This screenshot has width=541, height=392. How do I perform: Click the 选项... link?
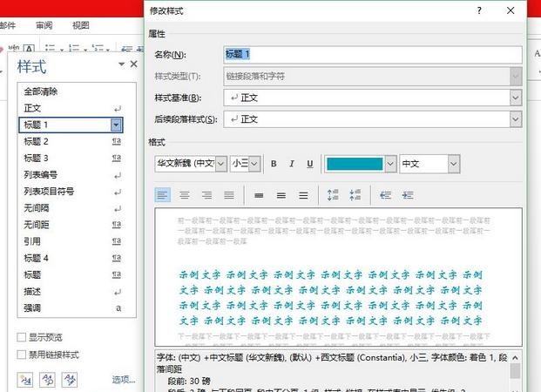click(x=123, y=380)
